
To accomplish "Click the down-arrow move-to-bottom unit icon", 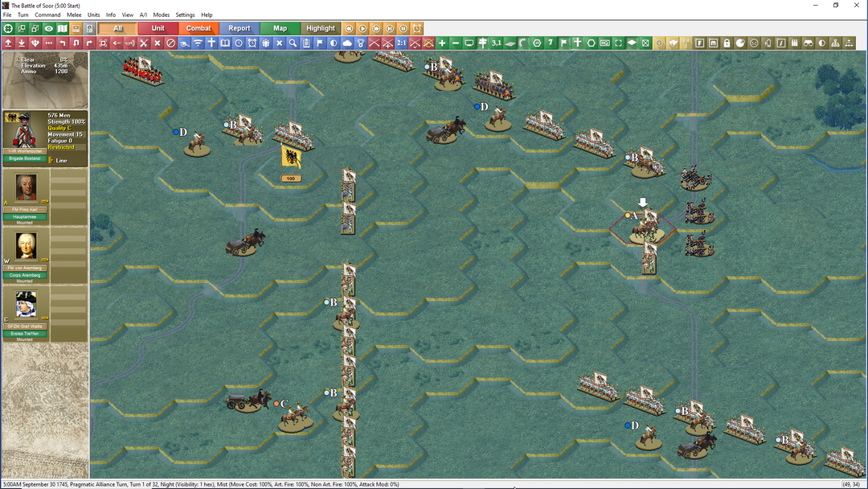I will [22, 43].
